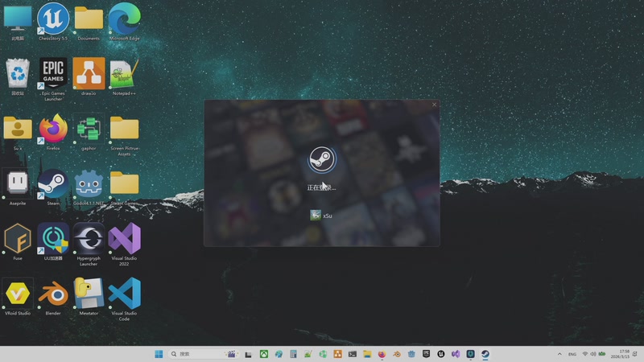The height and width of the screenshot is (362, 644).
Task: Click the taskbar search box
Action: [204, 354]
